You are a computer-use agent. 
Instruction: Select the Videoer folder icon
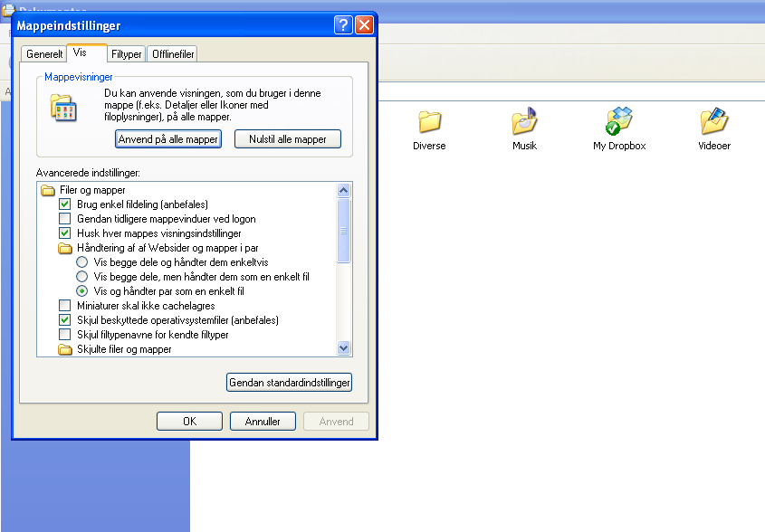click(x=714, y=121)
